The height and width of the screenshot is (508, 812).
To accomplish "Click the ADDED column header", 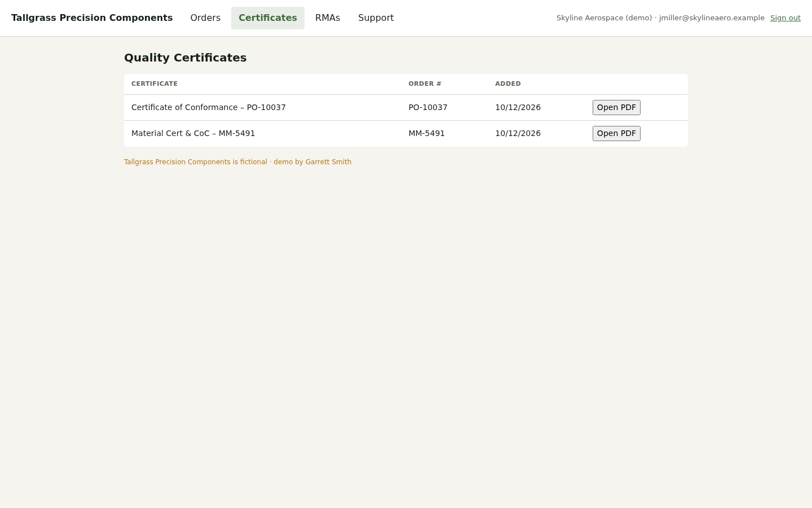I will click(508, 84).
